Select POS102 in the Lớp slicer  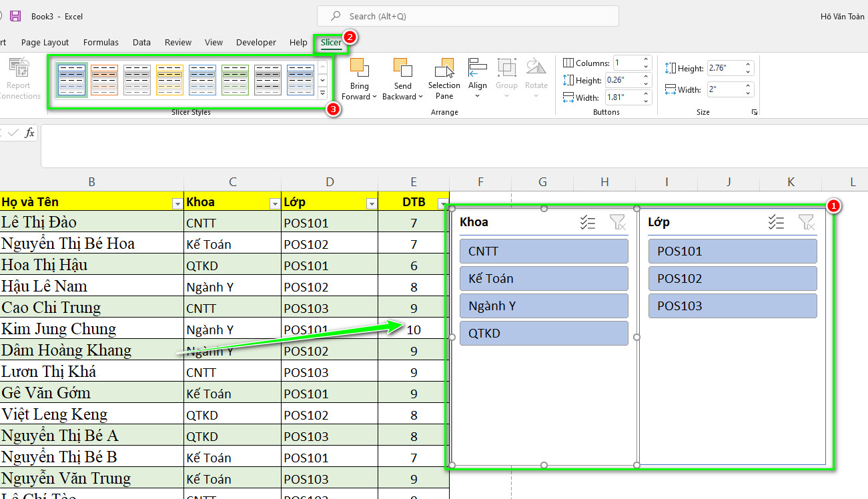coord(733,278)
